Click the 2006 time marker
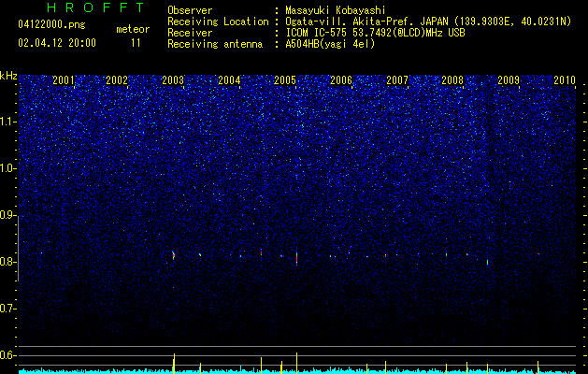Viewport: 588px width, 374px height. 341,79
